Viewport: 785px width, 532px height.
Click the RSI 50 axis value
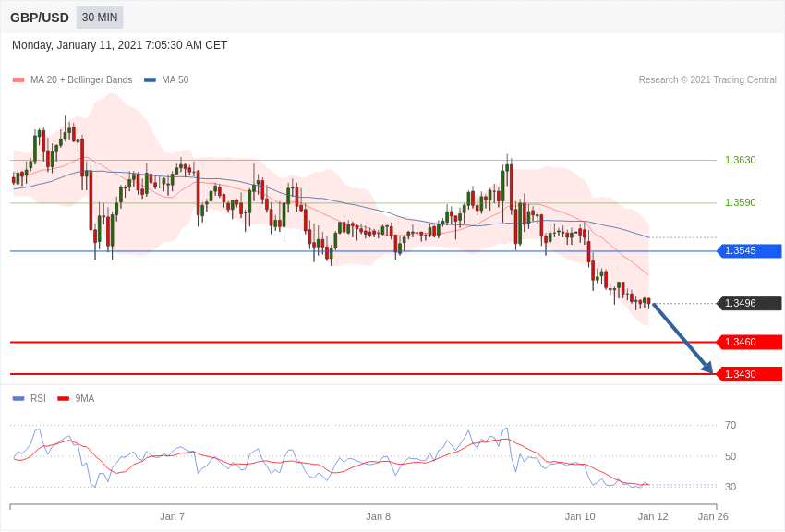tap(731, 456)
